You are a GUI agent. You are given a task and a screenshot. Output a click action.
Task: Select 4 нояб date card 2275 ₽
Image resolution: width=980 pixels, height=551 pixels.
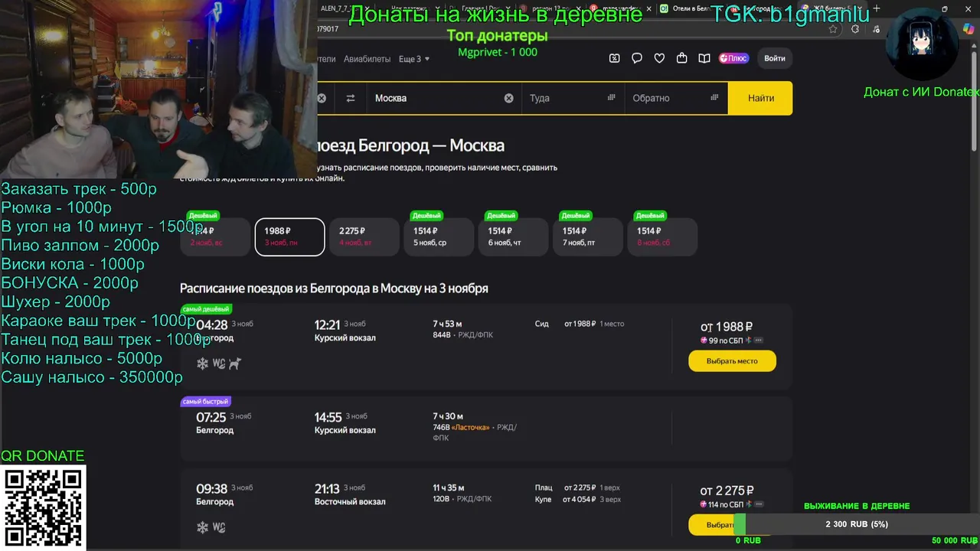pos(364,236)
